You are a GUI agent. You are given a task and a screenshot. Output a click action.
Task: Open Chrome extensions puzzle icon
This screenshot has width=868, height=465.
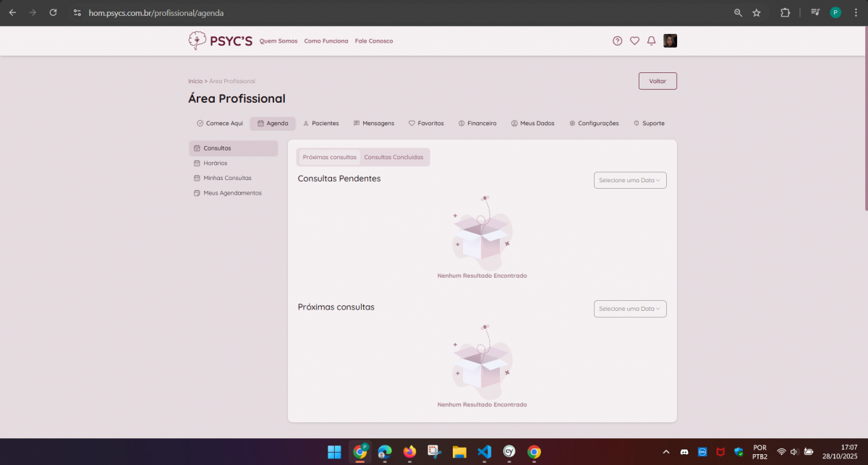coord(785,13)
